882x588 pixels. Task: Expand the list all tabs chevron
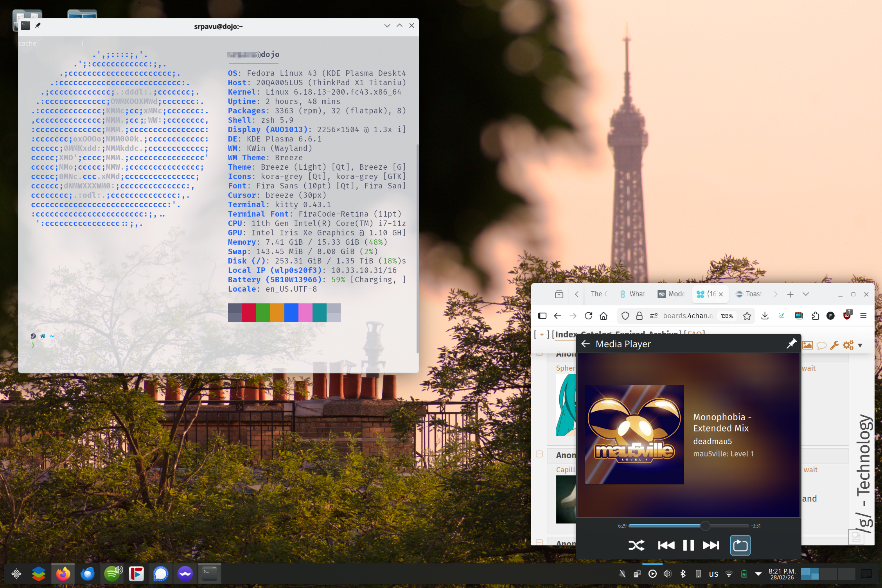pyautogui.click(x=806, y=294)
